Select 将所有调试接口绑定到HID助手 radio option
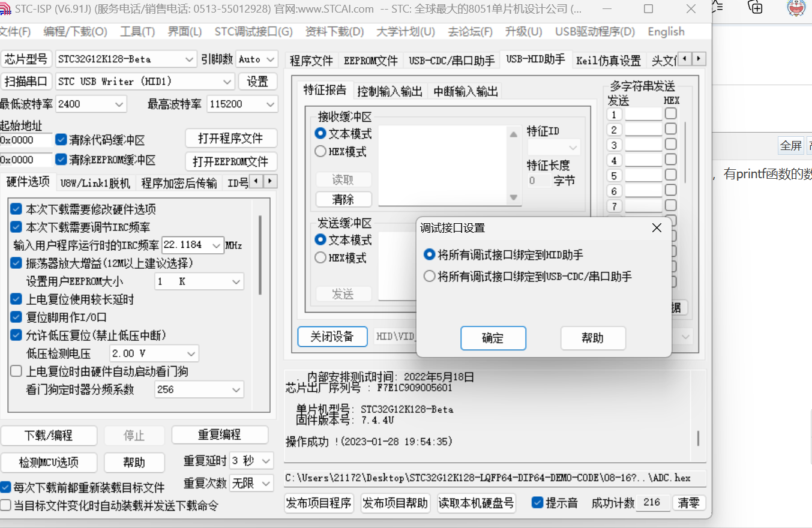The image size is (812, 528). [429, 254]
